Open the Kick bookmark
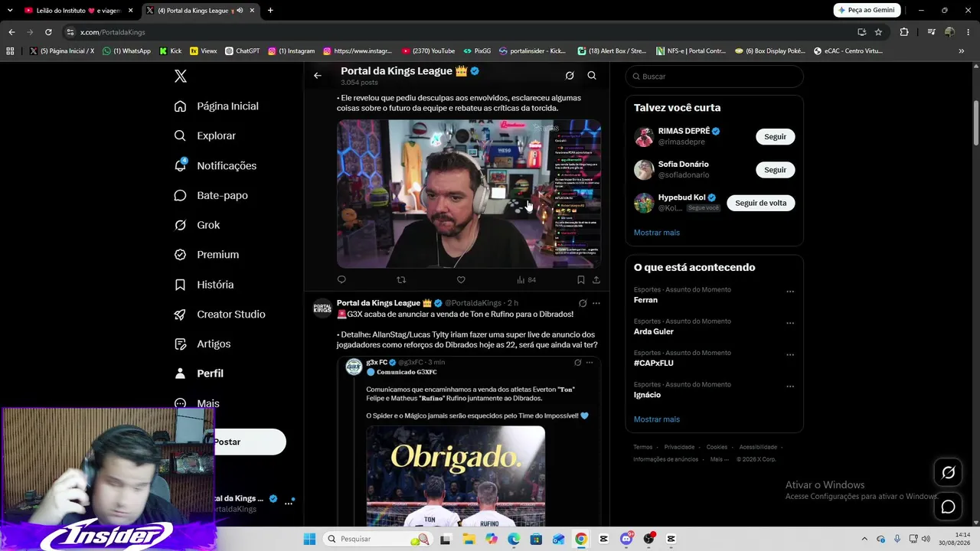 [171, 51]
